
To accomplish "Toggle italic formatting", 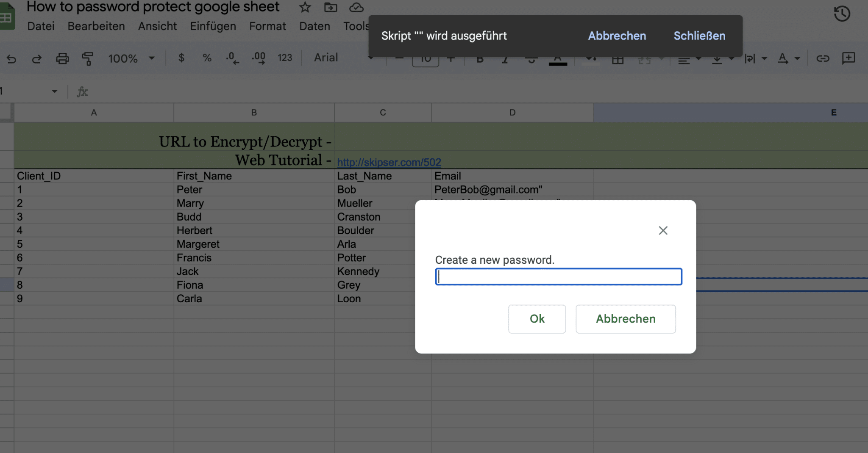I will (505, 60).
